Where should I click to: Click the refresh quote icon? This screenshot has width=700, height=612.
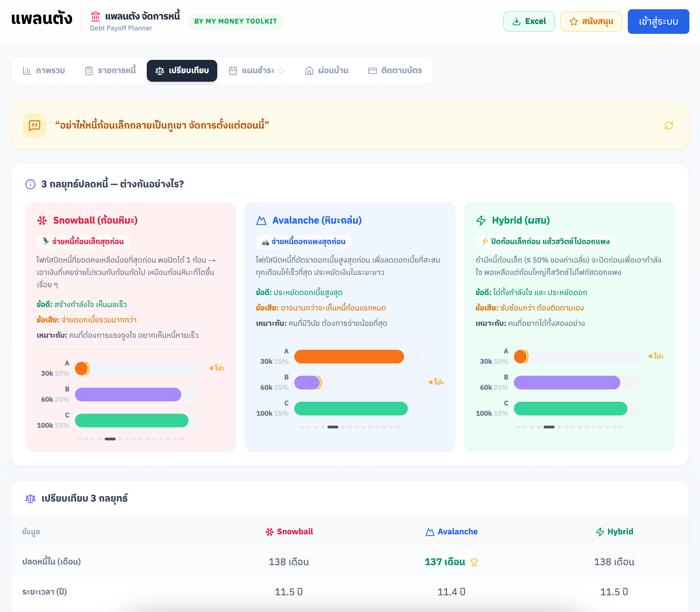(x=669, y=125)
